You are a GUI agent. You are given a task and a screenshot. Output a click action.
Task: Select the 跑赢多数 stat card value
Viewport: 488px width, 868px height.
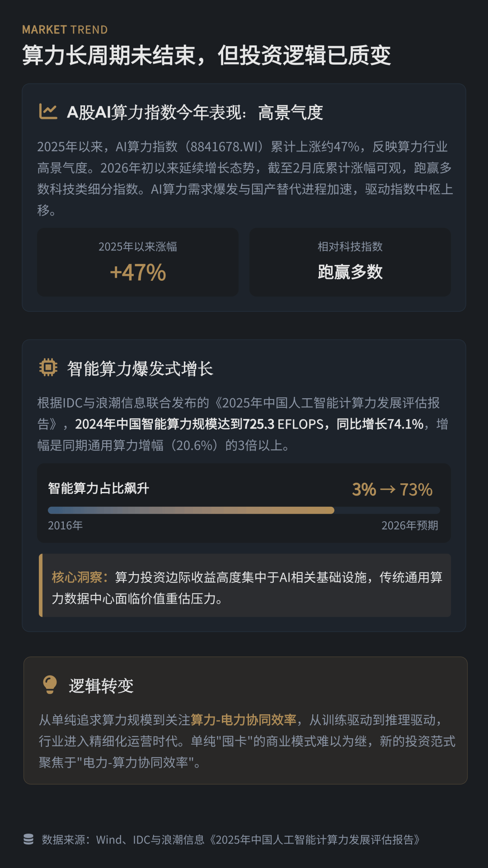[x=350, y=272]
